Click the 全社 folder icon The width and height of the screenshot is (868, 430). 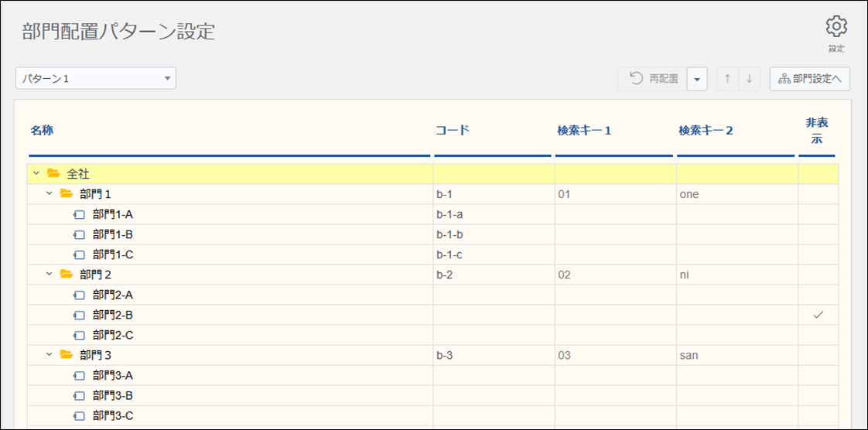pos(53,174)
